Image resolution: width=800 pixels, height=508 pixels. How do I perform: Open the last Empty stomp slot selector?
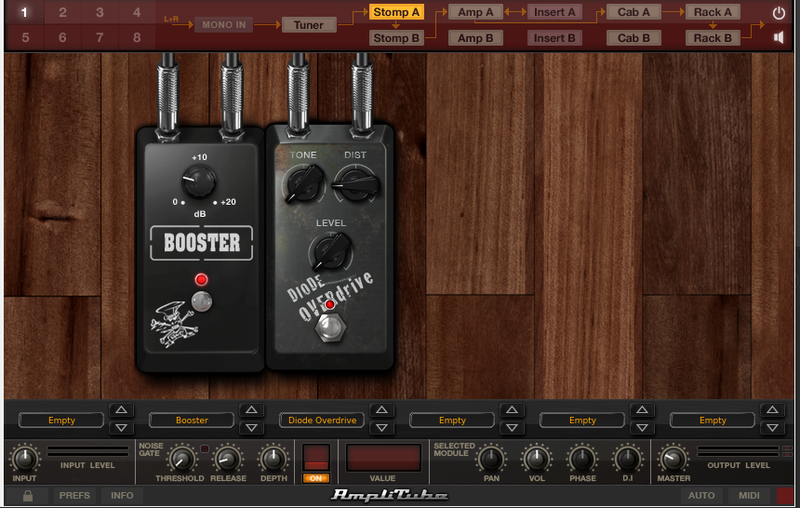[712, 420]
